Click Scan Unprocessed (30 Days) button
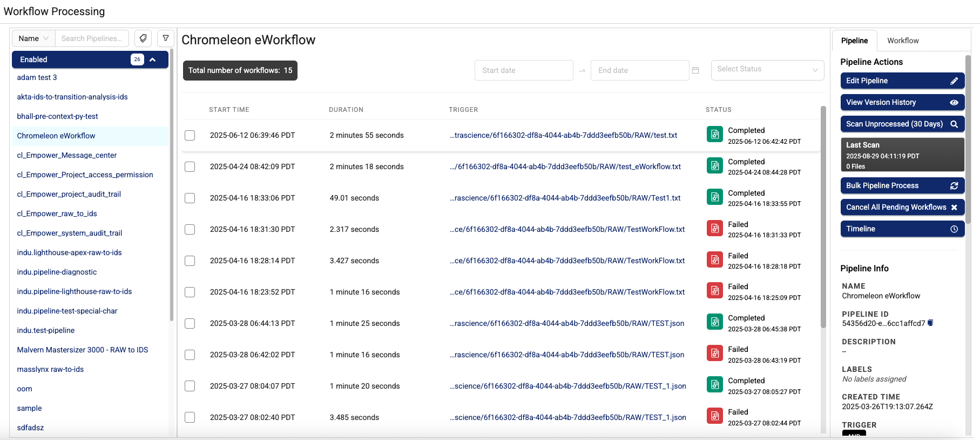Viewport: 980px width, 440px height. tap(902, 124)
